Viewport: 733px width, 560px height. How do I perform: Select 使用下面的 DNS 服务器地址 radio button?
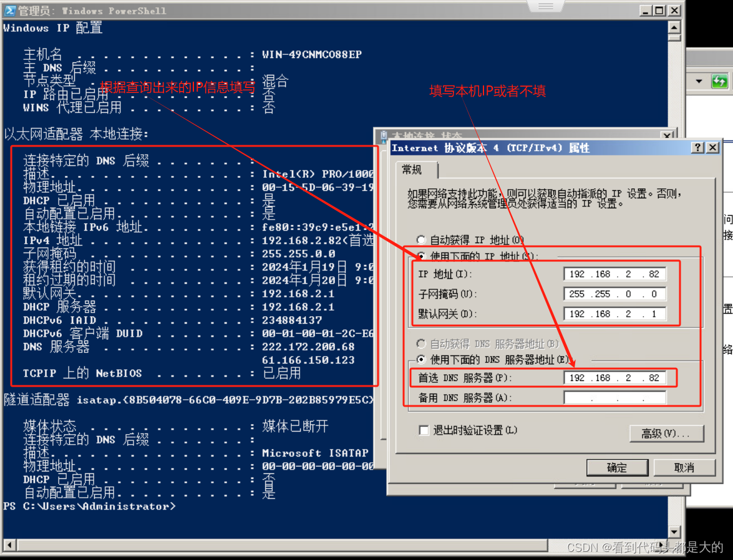tap(421, 359)
